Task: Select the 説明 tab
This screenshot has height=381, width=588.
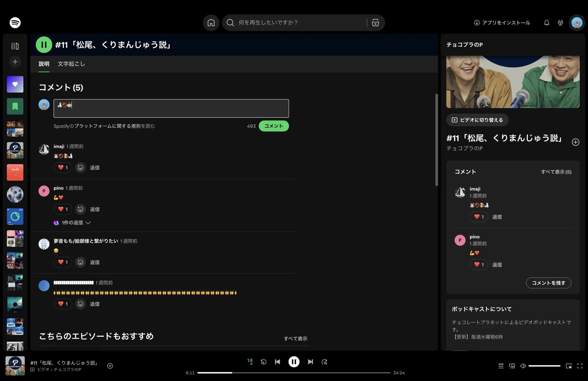Action: pyautogui.click(x=44, y=64)
